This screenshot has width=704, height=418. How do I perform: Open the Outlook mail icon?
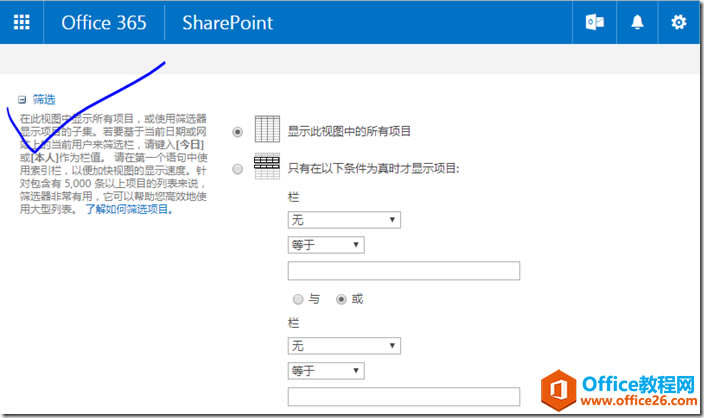tap(594, 22)
